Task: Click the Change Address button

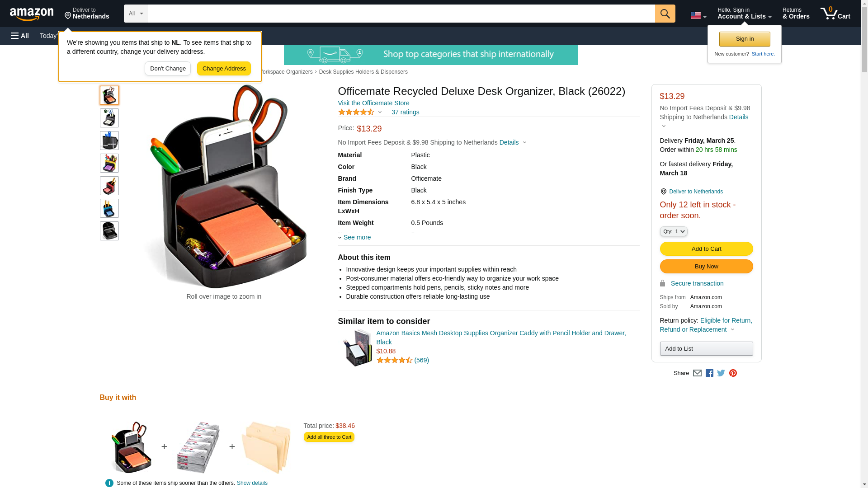Action: point(224,69)
